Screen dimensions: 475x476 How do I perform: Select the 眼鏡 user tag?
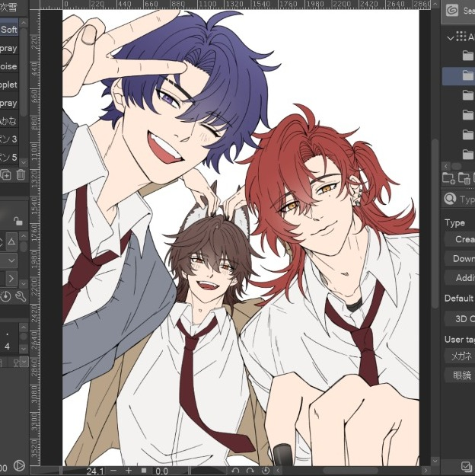pyautogui.click(x=460, y=375)
